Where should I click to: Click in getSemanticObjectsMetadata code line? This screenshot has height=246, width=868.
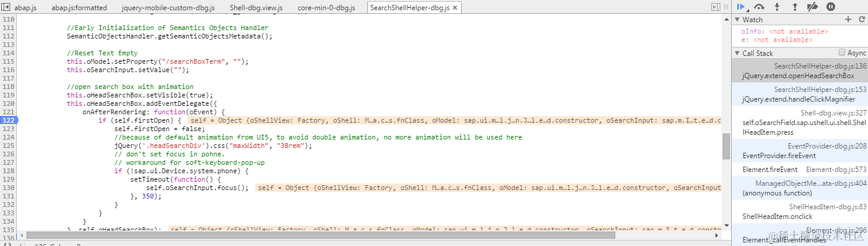point(170,36)
